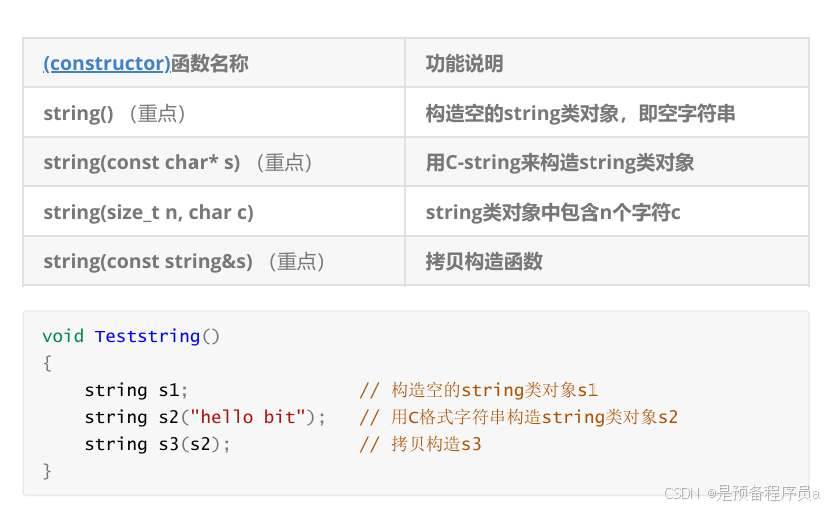The image size is (833, 509).
Task: Click the 函数名称 header text
Action: point(209,63)
